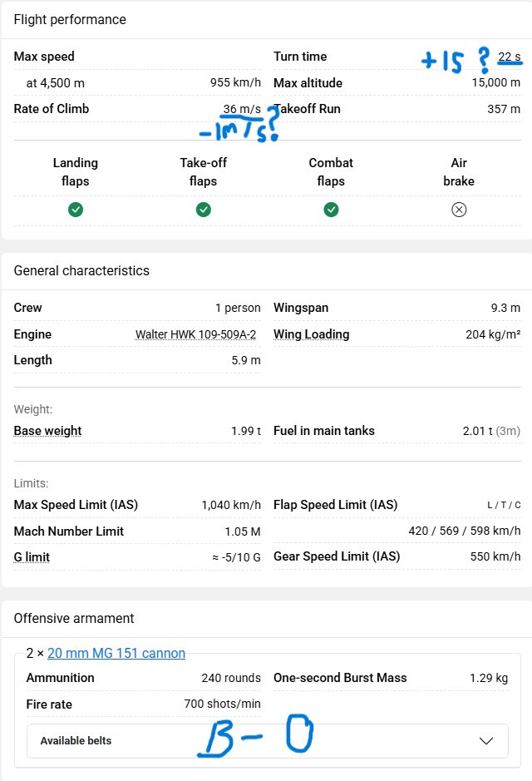Image resolution: width=532 pixels, height=781 pixels.
Task: Click the Walter HWK 109-509A-2 engine link
Action: [x=196, y=334]
